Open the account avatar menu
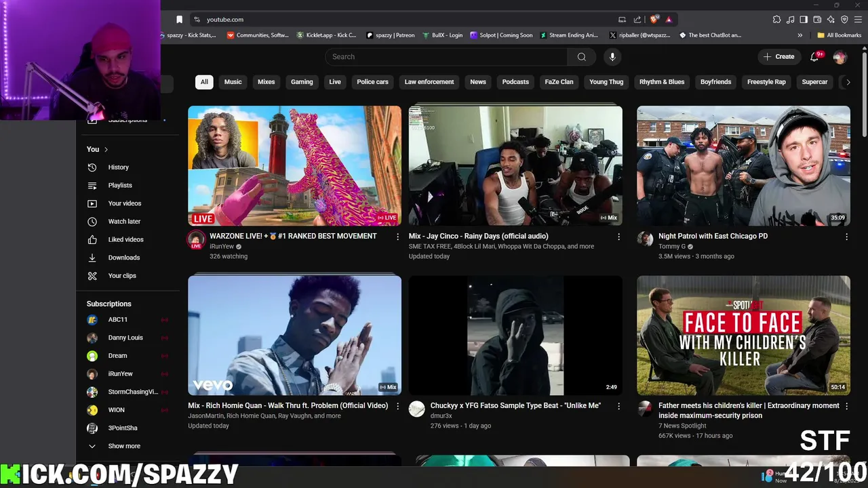This screenshot has height=488, width=868. (x=840, y=57)
